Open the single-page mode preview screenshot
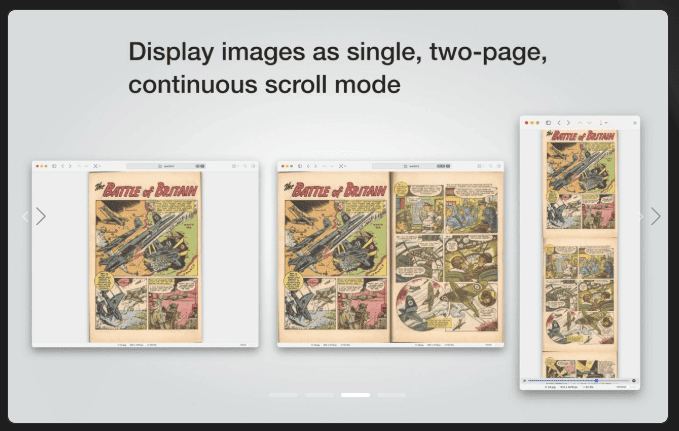 [145, 254]
